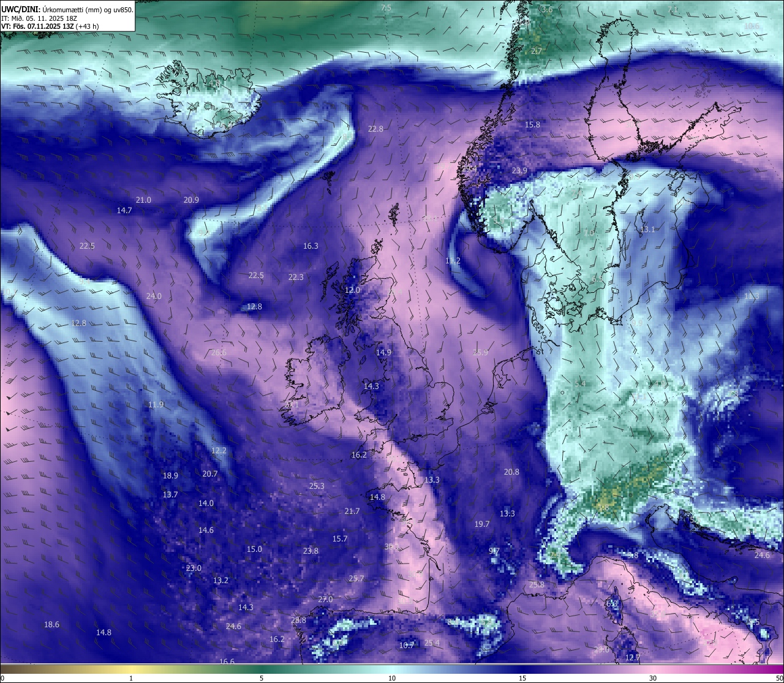Click the 25.3 value southwest of Cornwall

317,486
